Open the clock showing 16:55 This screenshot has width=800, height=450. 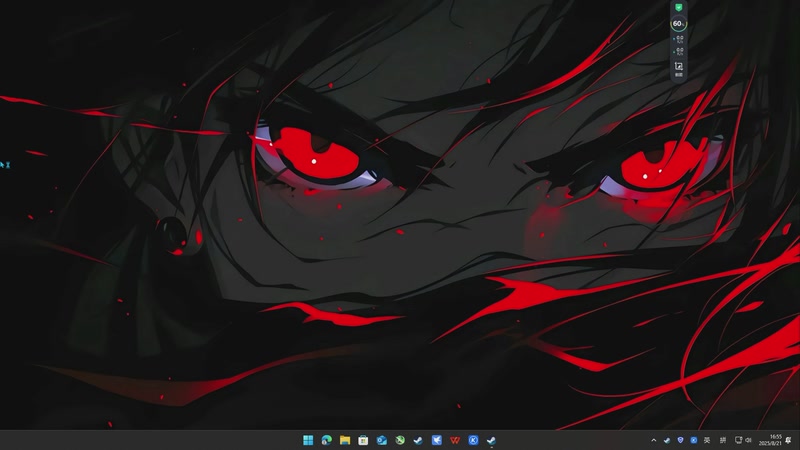pos(770,440)
